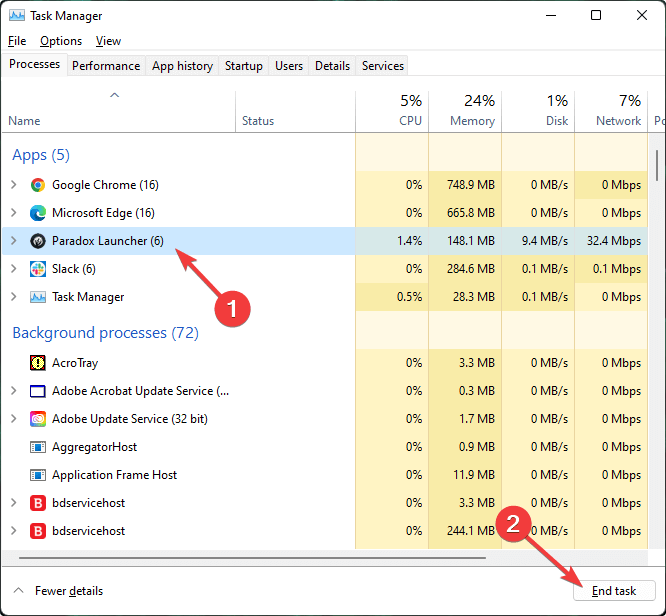Click the 665.8 MB memory cell
Screen dimensions: 666x616
coord(465,213)
